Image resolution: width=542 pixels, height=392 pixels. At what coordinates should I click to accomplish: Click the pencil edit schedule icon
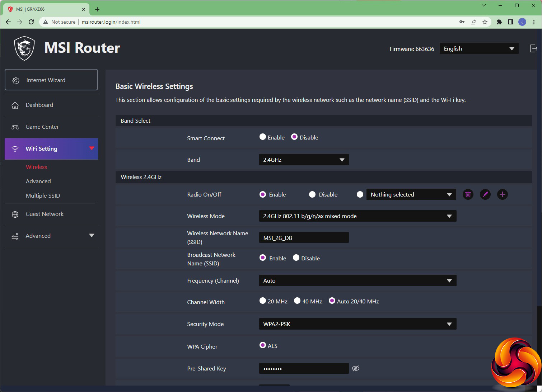pos(485,194)
